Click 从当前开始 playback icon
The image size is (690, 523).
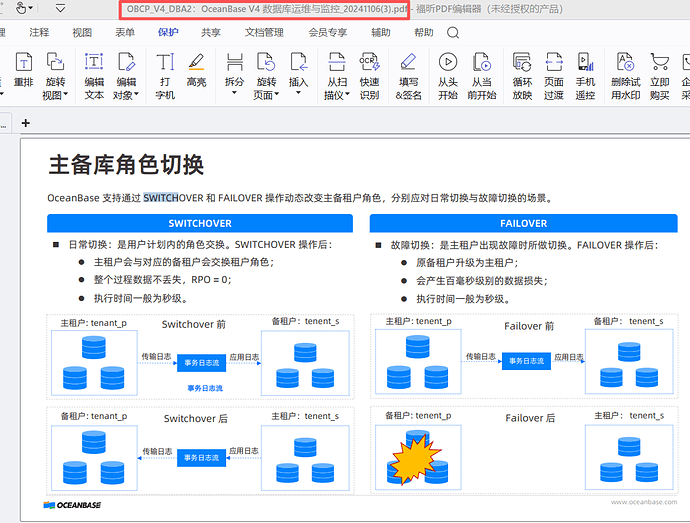tap(482, 64)
